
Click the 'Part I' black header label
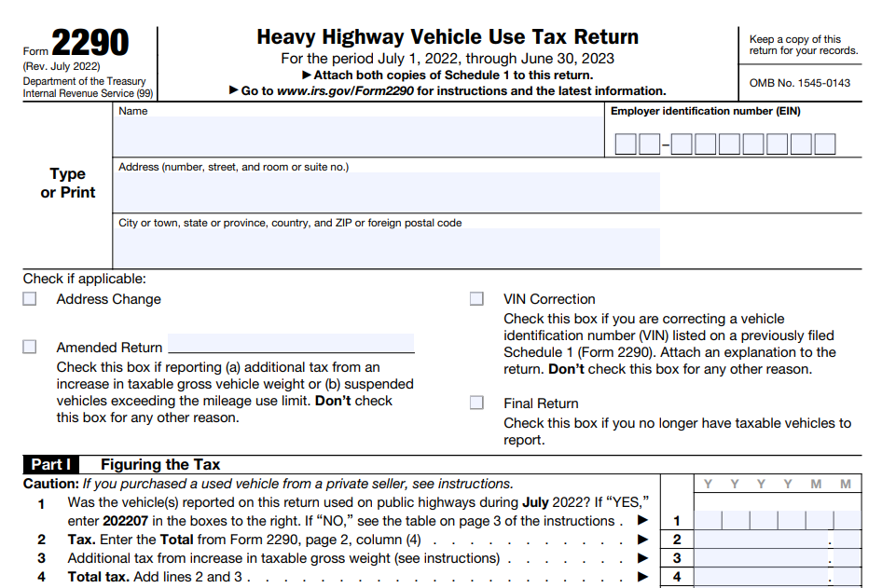pos(51,464)
